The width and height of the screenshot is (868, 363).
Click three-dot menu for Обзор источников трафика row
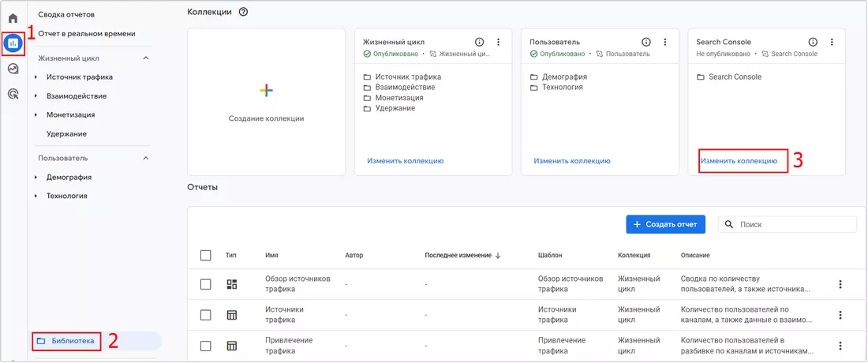coord(840,284)
